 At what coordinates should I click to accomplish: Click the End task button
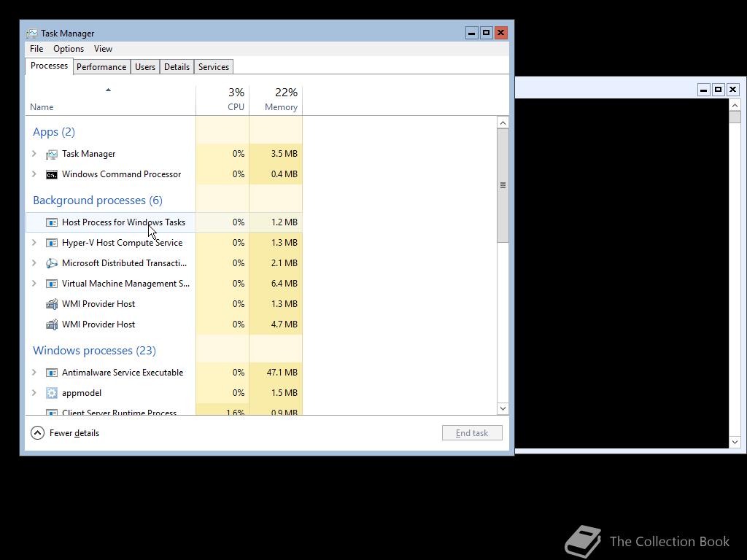coord(472,433)
